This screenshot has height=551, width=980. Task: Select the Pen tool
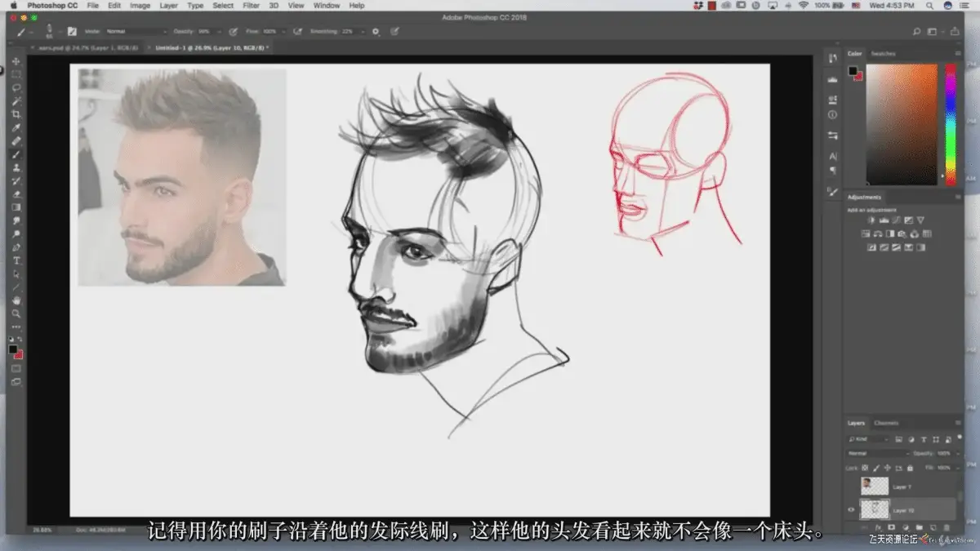[x=16, y=247]
